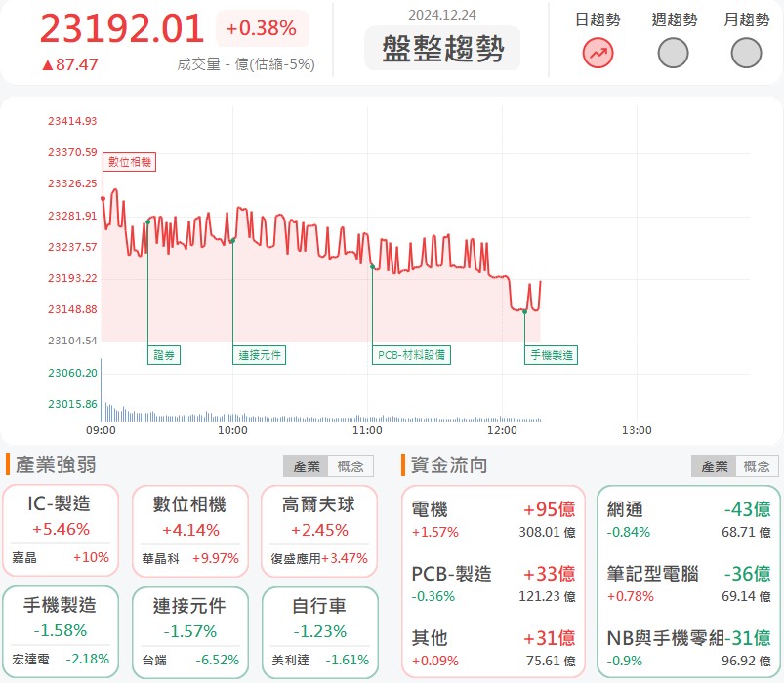The width and height of the screenshot is (784, 683).
Task: Select the daily trend (日趨勢) indicator circle
Action: (598, 53)
